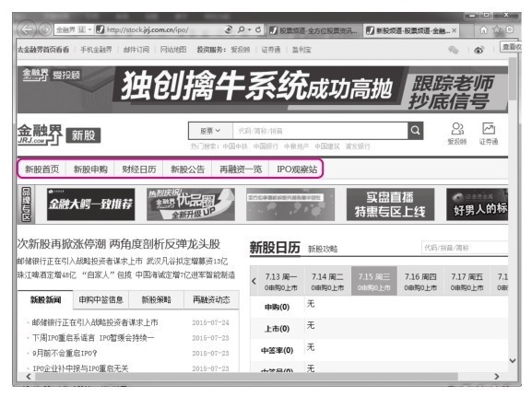Open the 证券通 chart icon
Screen dimensions: 532x397
click(x=489, y=134)
